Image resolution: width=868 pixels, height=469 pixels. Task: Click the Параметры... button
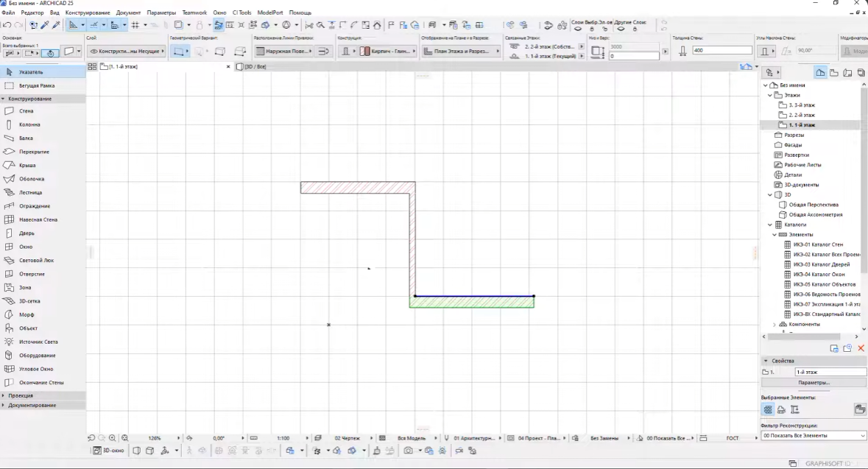point(814,383)
